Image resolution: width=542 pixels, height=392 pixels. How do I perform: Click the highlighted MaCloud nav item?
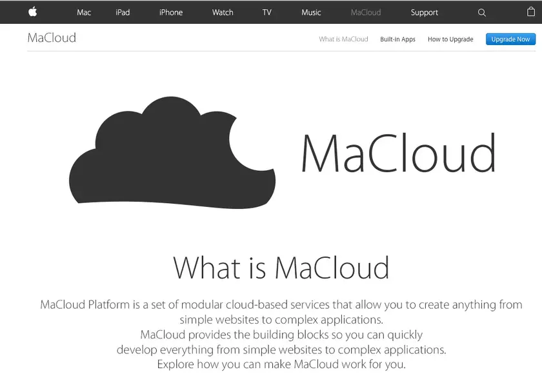coord(365,12)
